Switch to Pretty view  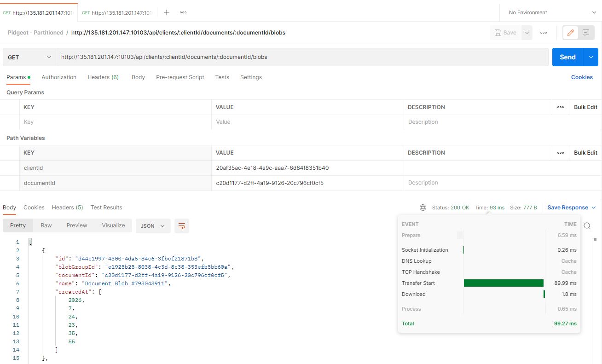point(18,225)
